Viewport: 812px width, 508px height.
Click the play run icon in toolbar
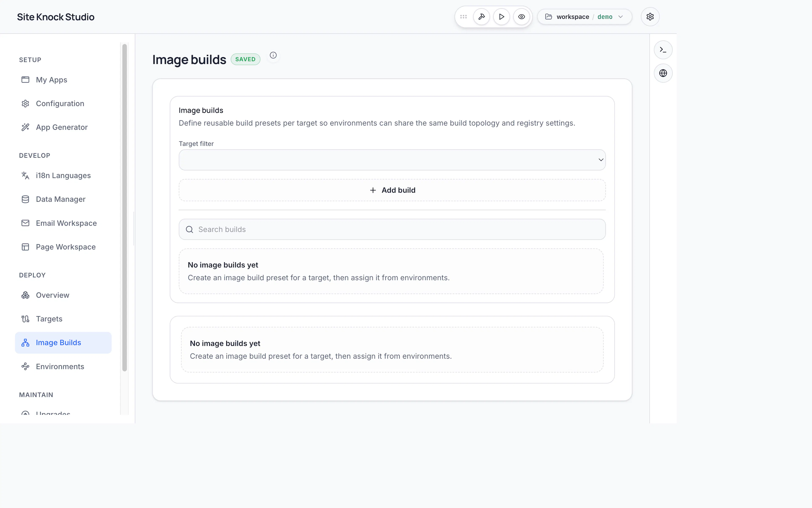502,17
